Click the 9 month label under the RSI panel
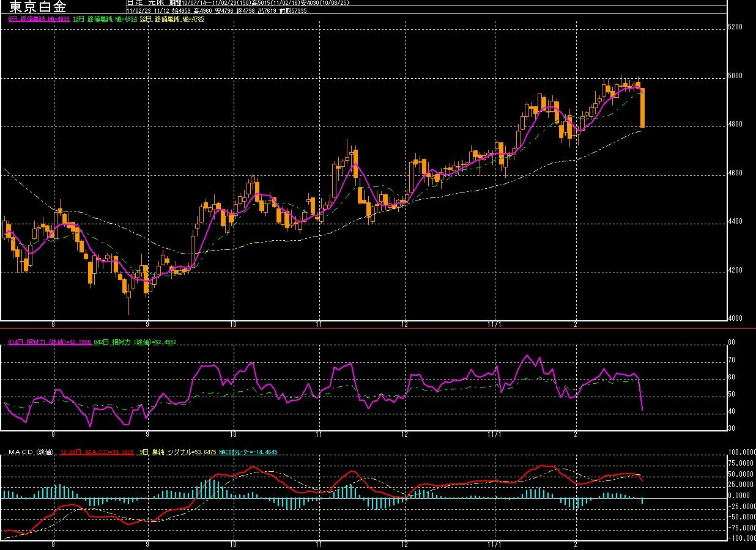 coord(148,435)
